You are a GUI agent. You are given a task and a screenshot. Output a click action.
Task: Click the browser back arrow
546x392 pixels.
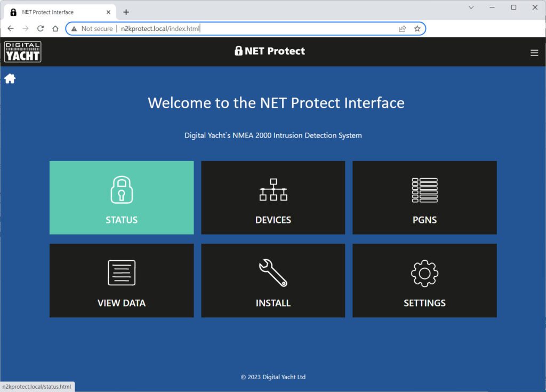pos(11,28)
